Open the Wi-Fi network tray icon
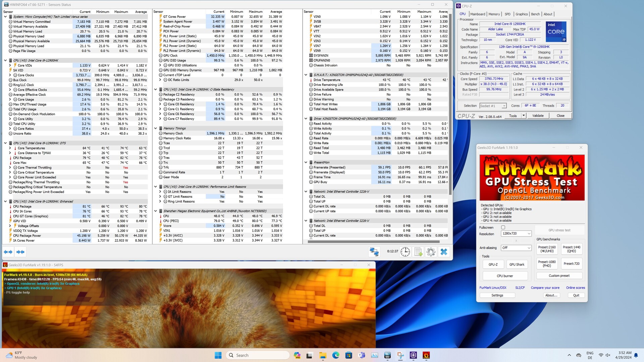Screen dimensions: 644x362 601,355
